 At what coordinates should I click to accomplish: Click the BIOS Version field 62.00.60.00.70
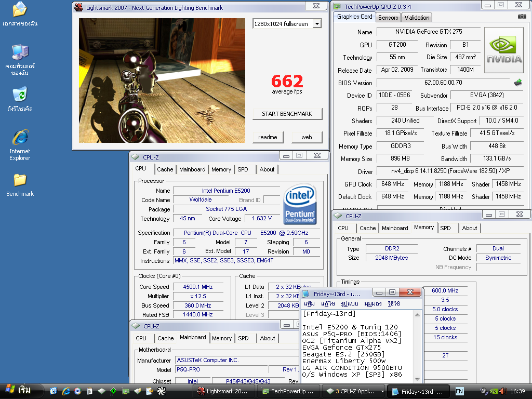(x=443, y=83)
